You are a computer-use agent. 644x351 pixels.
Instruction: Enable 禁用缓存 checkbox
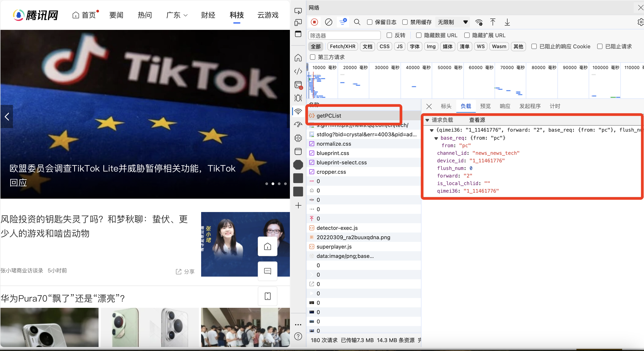click(405, 22)
